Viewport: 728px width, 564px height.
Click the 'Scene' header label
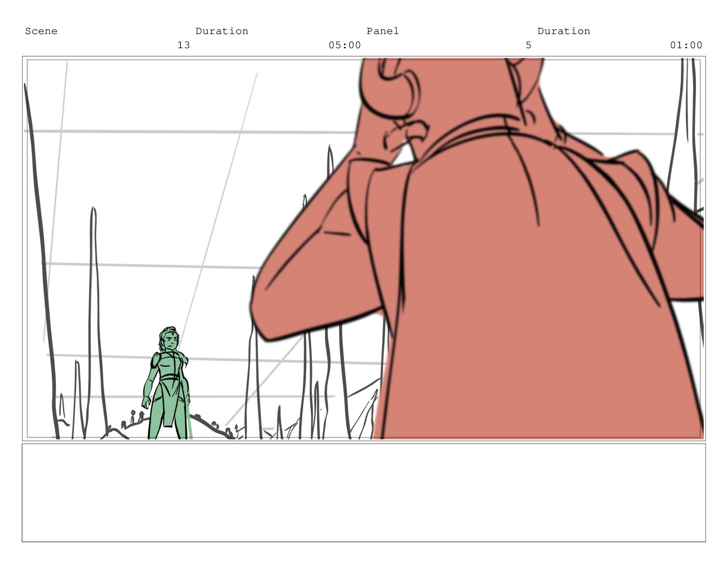(41, 31)
